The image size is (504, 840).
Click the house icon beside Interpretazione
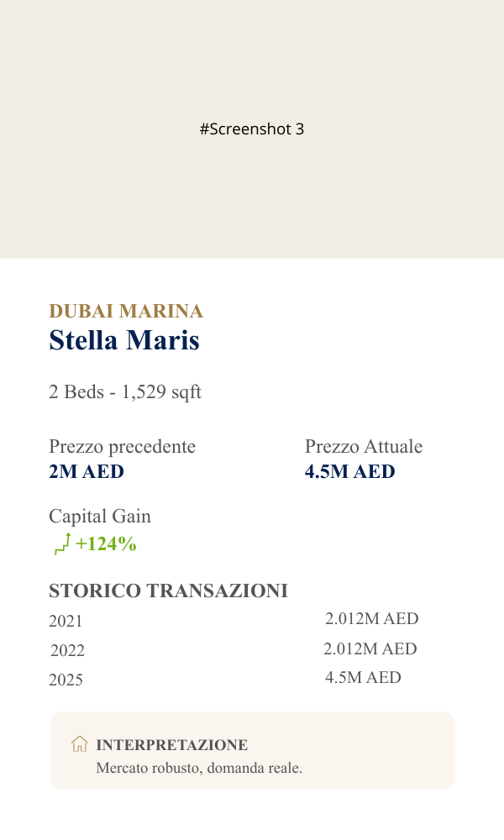coord(80,743)
